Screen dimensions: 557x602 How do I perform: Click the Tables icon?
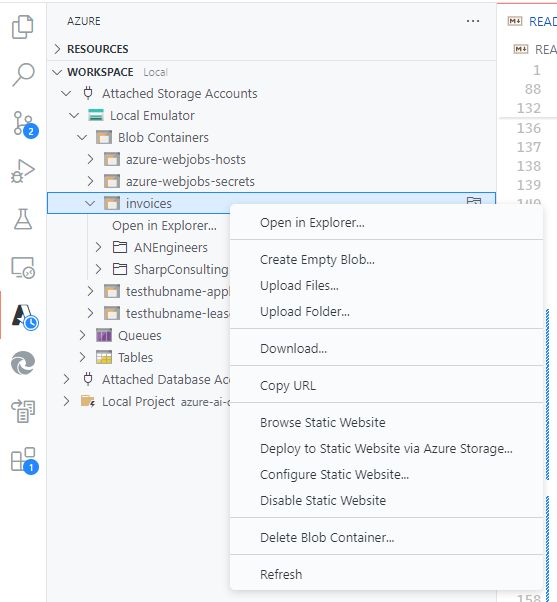click(x=104, y=357)
